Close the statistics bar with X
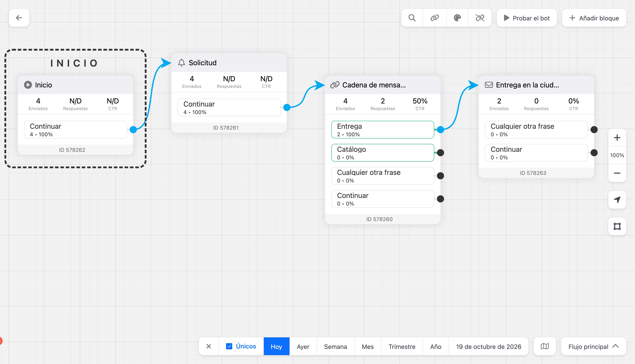The width and height of the screenshot is (635, 364). click(x=208, y=346)
